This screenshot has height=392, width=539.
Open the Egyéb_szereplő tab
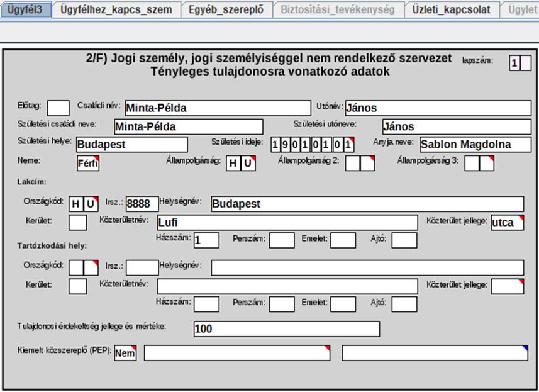[x=227, y=9]
